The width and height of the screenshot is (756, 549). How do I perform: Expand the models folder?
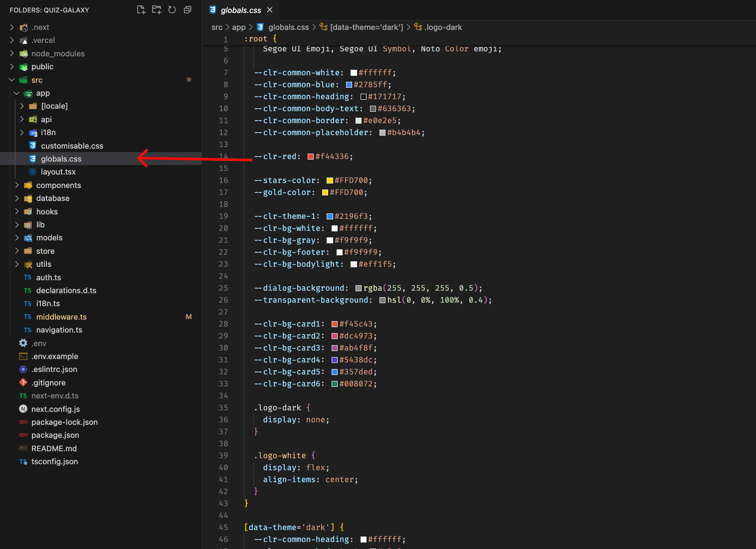pyautogui.click(x=16, y=238)
